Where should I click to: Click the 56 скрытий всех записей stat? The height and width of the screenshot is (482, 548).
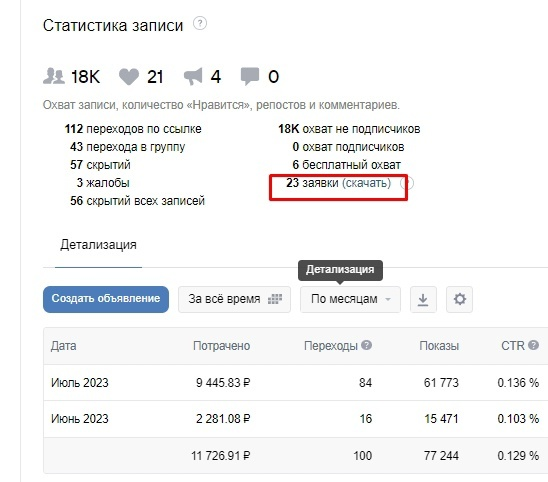pyautogui.click(x=137, y=201)
